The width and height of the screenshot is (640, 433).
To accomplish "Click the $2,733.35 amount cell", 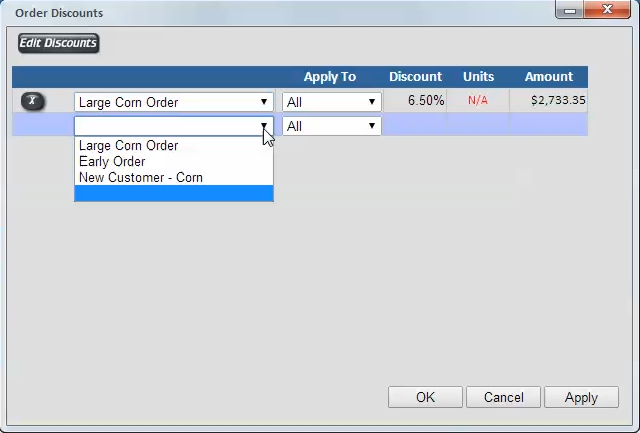I will [x=549, y=100].
